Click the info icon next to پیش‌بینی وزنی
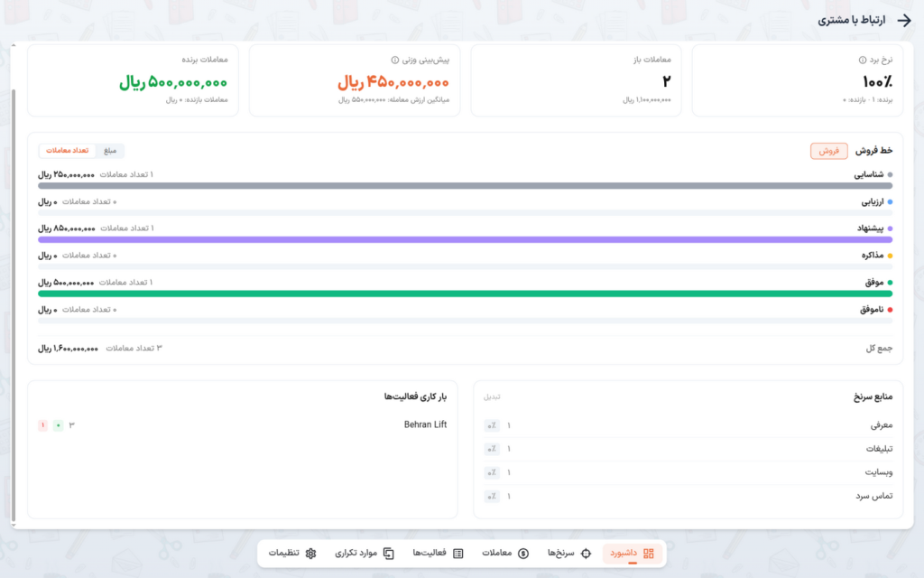This screenshot has height=578, width=924. (x=395, y=60)
